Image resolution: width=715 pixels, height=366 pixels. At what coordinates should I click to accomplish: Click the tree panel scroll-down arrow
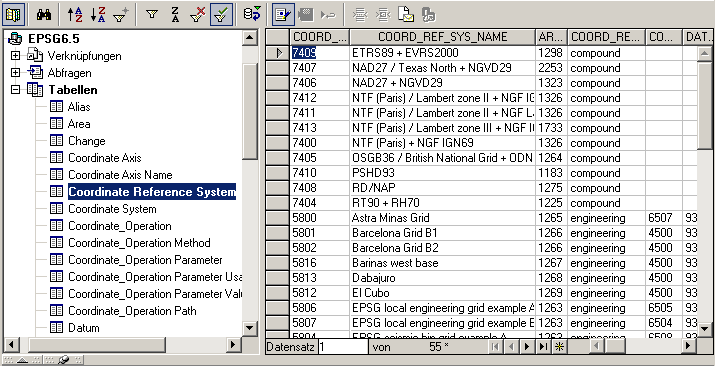coord(250,327)
